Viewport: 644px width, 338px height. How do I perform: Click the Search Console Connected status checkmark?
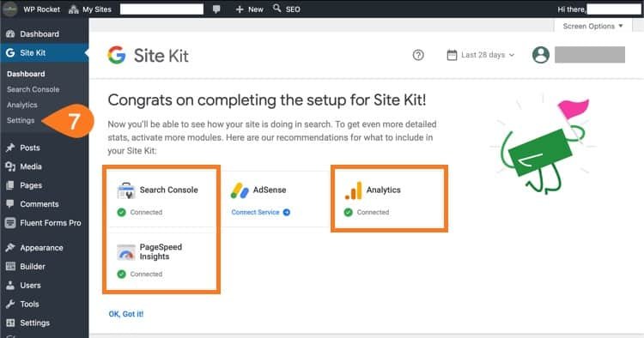[x=122, y=212]
